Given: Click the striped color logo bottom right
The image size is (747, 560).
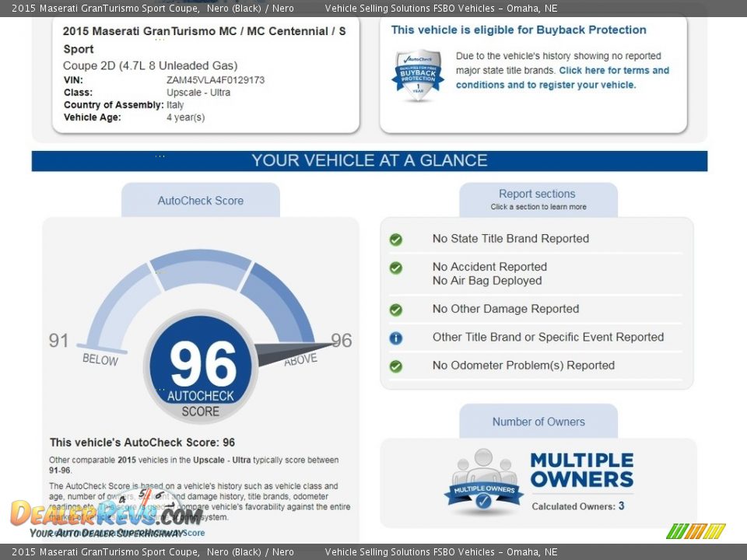Looking at the screenshot, I should point(696,531).
